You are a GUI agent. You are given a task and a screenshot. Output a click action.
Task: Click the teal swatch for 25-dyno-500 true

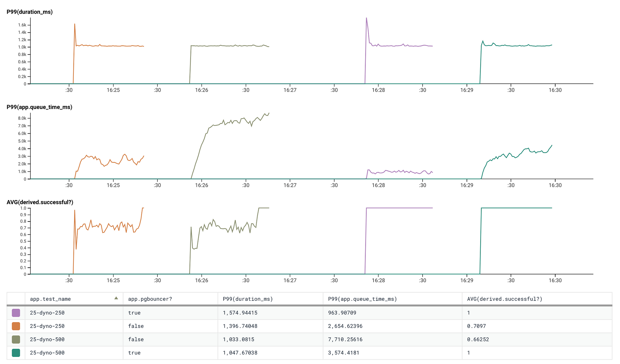(16, 353)
